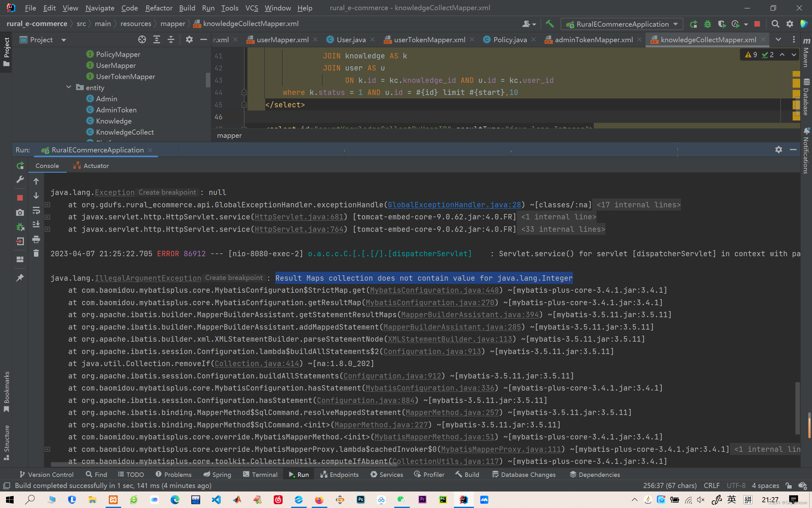Show hidden editor tabs dropdown

[x=778, y=40]
